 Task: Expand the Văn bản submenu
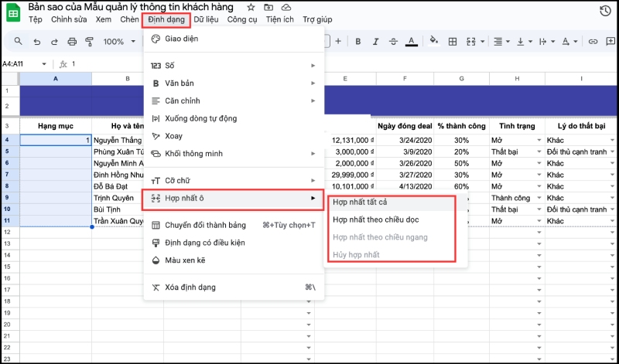pyautogui.click(x=234, y=83)
